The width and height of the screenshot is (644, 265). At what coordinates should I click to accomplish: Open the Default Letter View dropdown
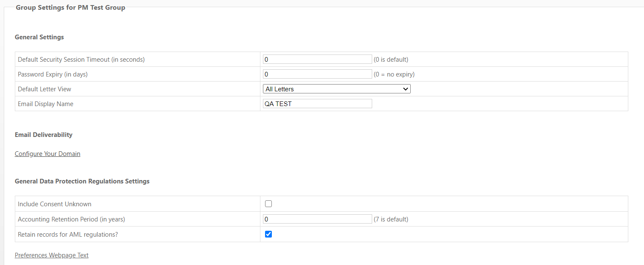click(337, 89)
